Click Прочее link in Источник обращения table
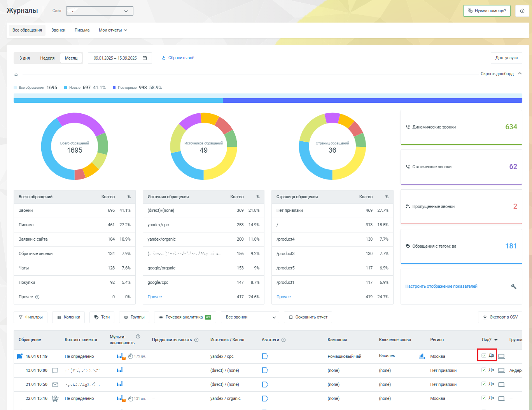Image resolution: width=532 pixels, height=410 pixels. point(155,297)
